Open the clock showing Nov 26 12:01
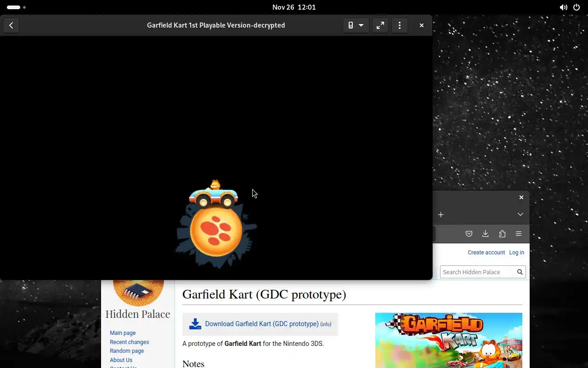The height and width of the screenshot is (368, 588). 294,7
